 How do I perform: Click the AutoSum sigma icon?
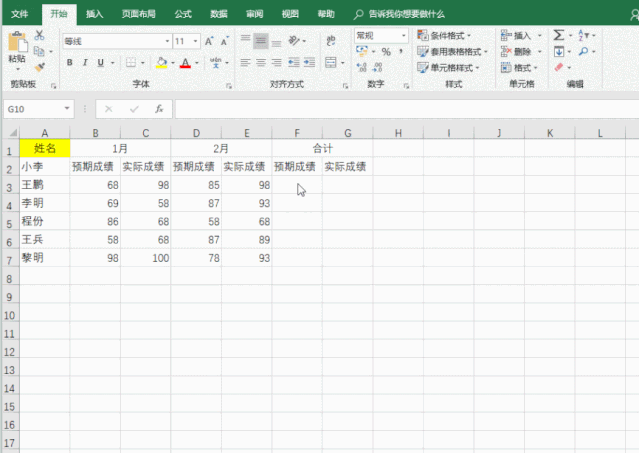(x=559, y=35)
